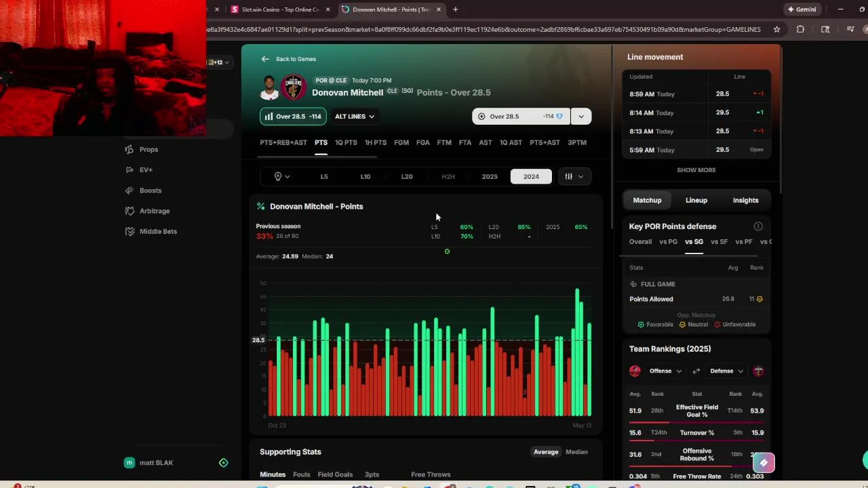This screenshot has height=488, width=868.
Task: Open the location pin filter dropdown
Action: pos(281,176)
